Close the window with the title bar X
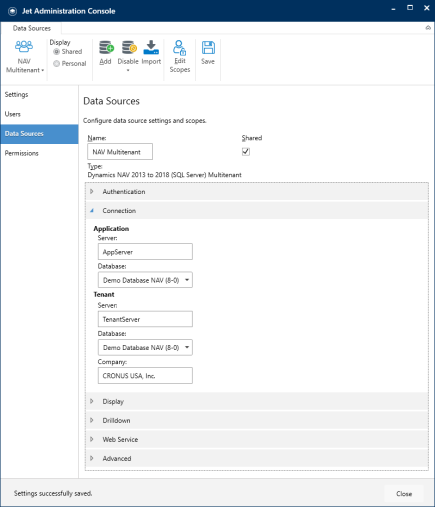 click(x=427, y=8)
